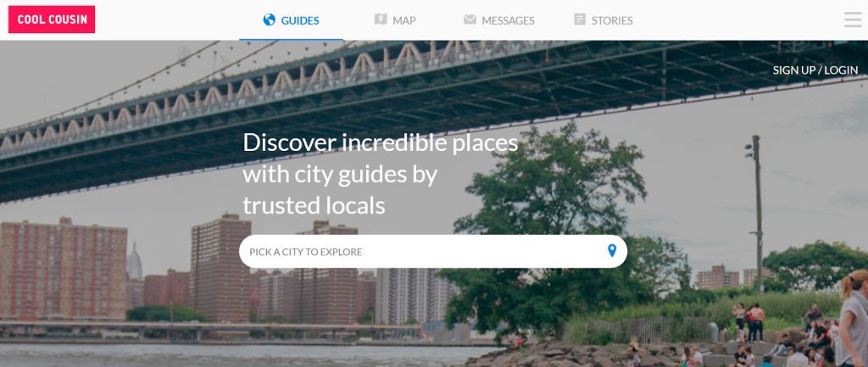Focus the Pick a City to Explore field
The width and height of the screenshot is (868, 367).
click(x=433, y=252)
